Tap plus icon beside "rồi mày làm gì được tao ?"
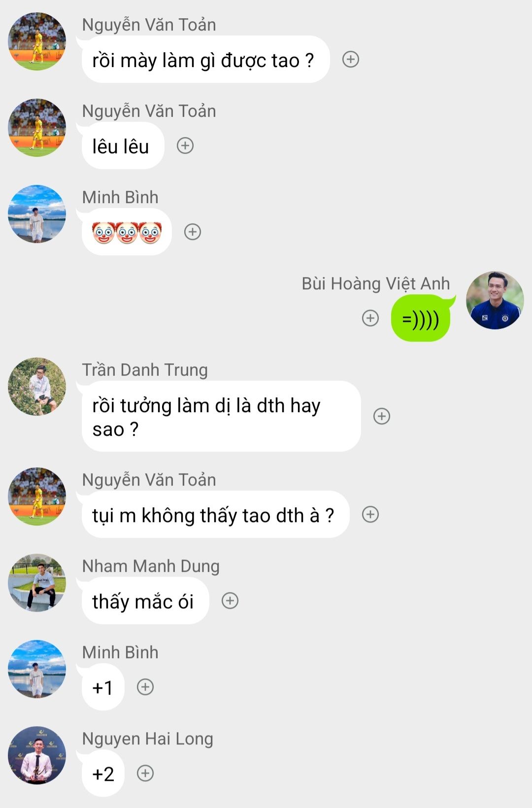 pyautogui.click(x=351, y=60)
